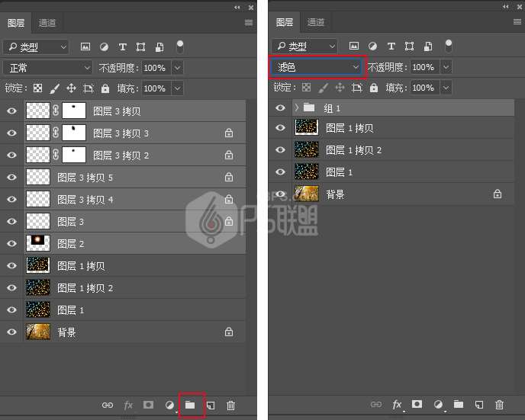
Task: Hide 图层 3 拷贝 layer in left panel
Action: click(x=11, y=111)
